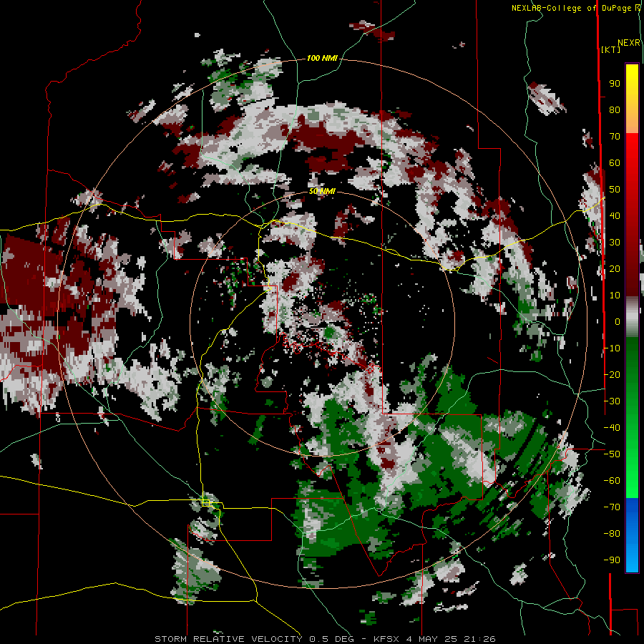Viewport: 644px width, 644px height.
Task: Click the 50 value on the velocity scale
Action: [615, 190]
